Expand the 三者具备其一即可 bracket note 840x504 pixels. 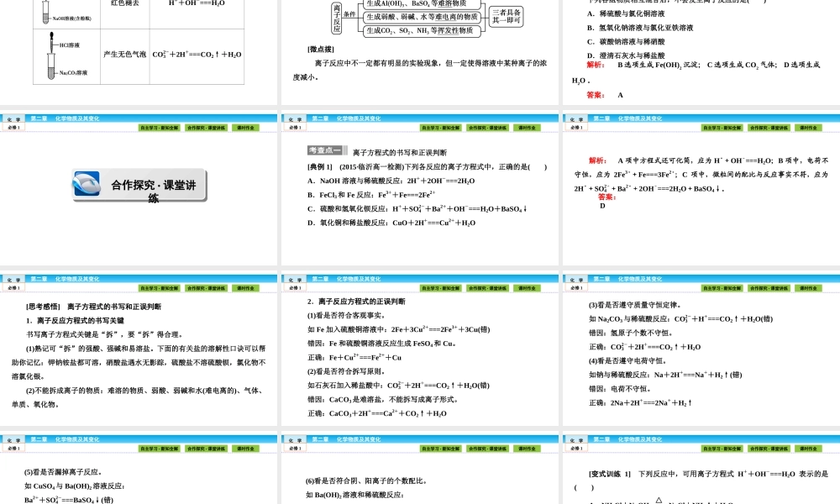point(508,15)
